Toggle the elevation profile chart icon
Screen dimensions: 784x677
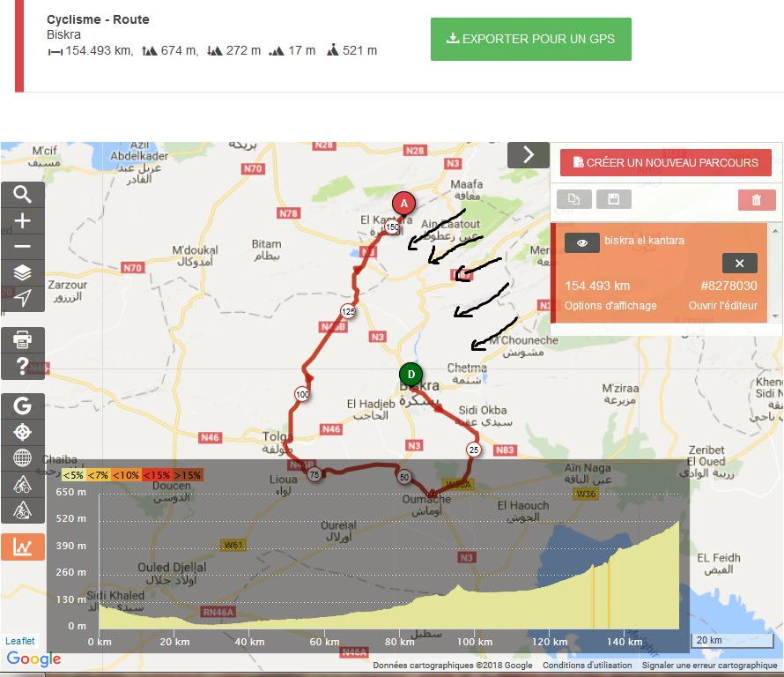23,547
